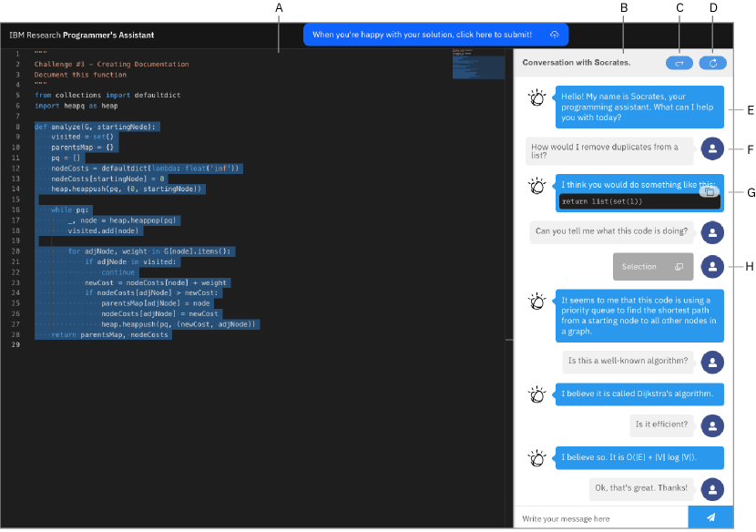Image resolution: width=756 pixels, height=532 pixels.
Task: Click user avatar beside 'Is it efficient?'
Action: (x=712, y=426)
